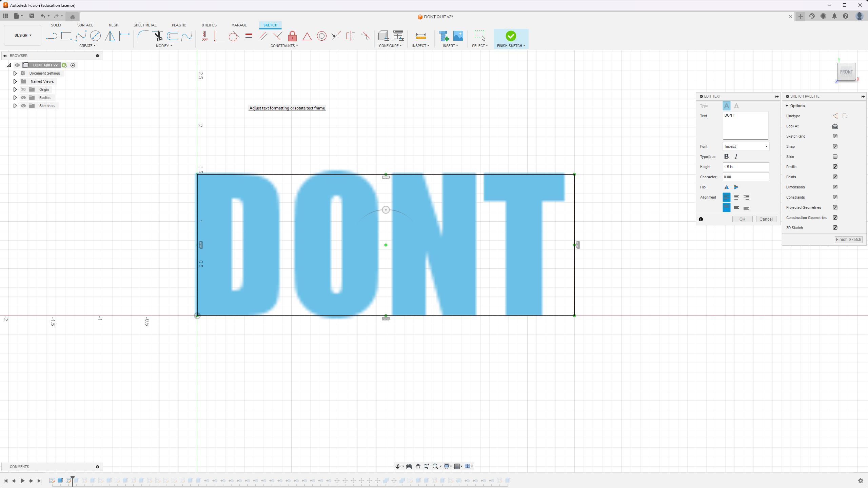Click the Character spacing input field
The width and height of the screenshot is (868, 488).
coord(746,177)
